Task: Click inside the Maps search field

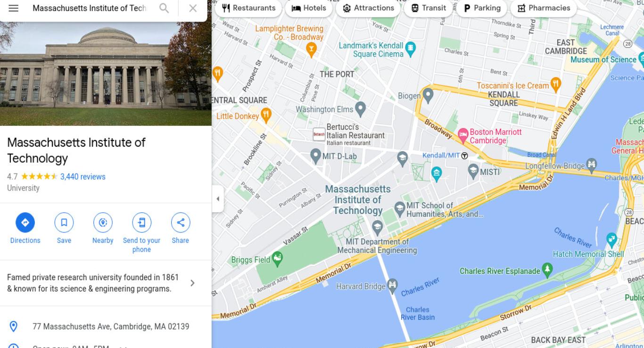Action: click(x=90, y=8)
